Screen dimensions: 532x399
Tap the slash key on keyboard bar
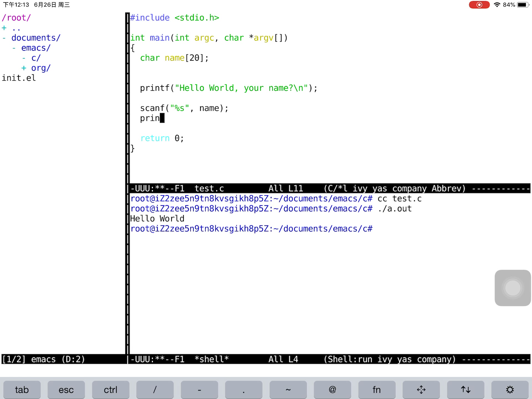pyautogui.click(x=155, y=390)
